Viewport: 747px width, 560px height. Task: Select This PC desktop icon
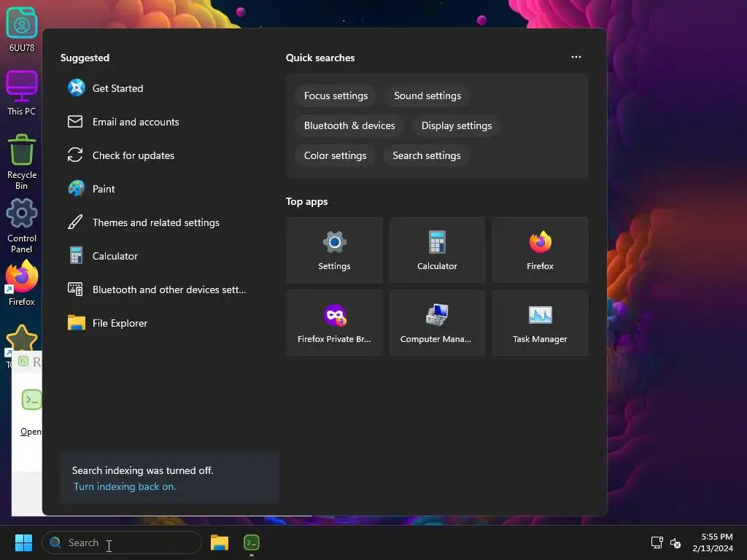tap(21, 93)
